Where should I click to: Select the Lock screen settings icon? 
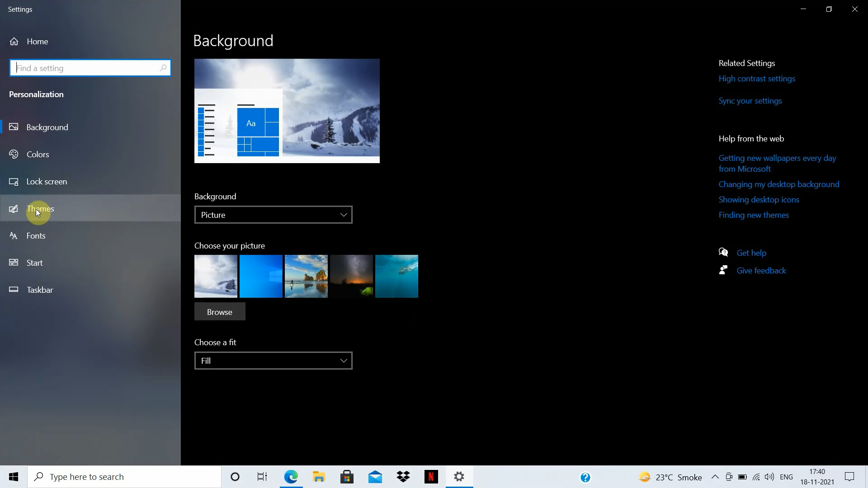tap(14, 181)
